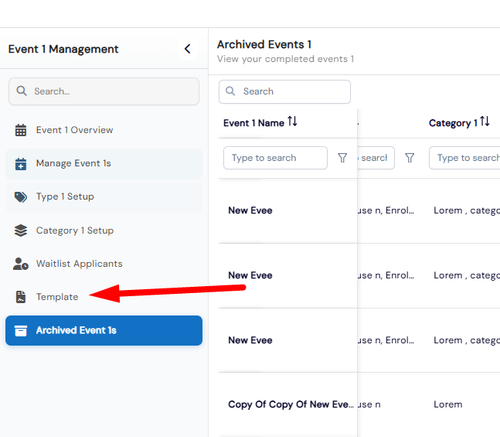Open Event 1 Overview menu item
The width and height of the screenshot is (500, 437).
[104, 130]
